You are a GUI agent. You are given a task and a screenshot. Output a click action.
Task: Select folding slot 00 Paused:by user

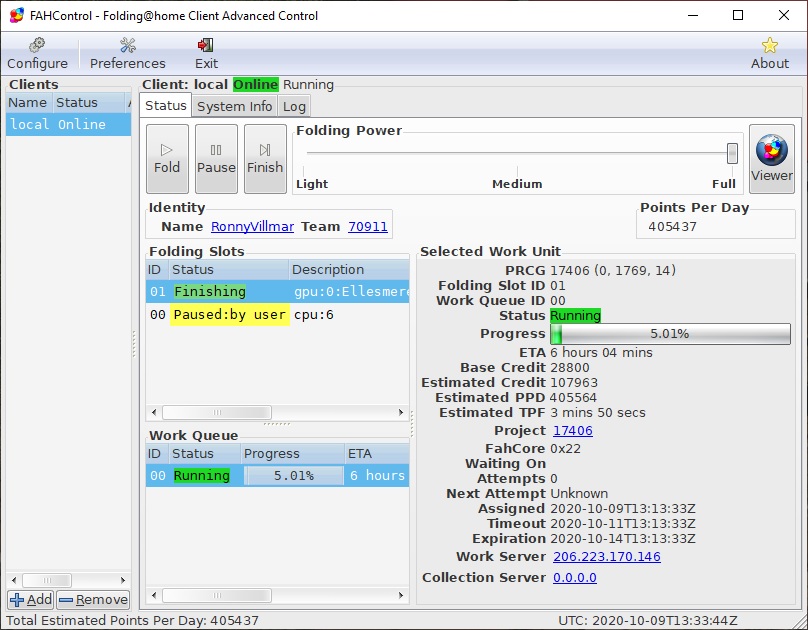coord(277,315)
